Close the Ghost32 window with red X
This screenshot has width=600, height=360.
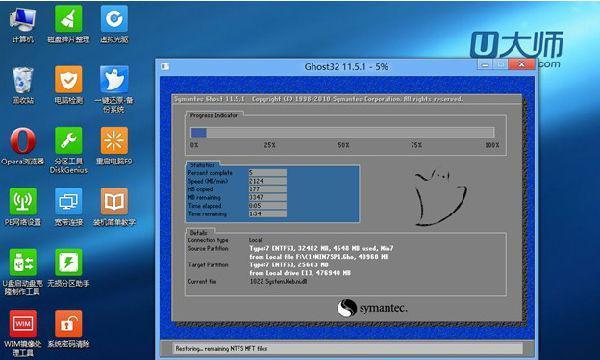[521, 65]
